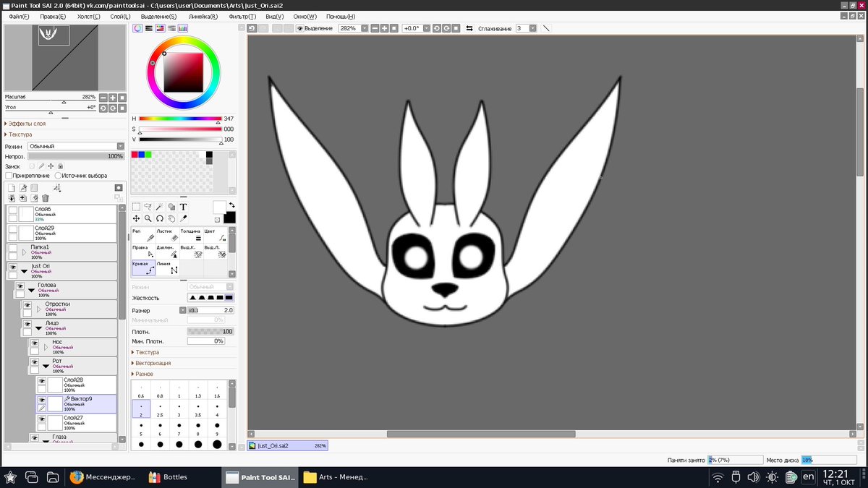868x488 pixels.
Task: Choose the Кривая curve tool
Action: [143, 268]
